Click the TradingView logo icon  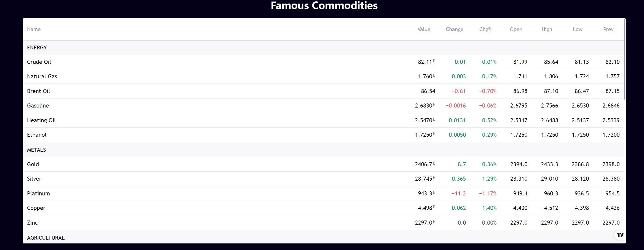[x=620, y=235]
